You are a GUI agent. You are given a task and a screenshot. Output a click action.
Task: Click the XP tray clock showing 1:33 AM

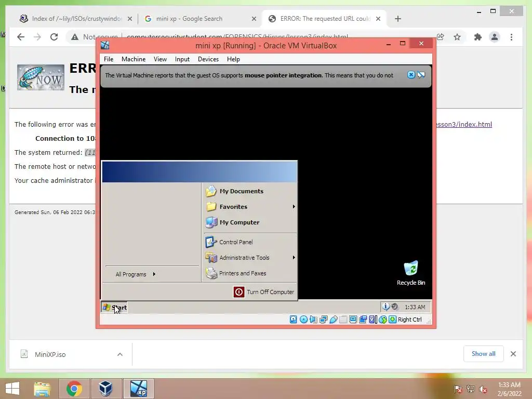pos(415,307)
